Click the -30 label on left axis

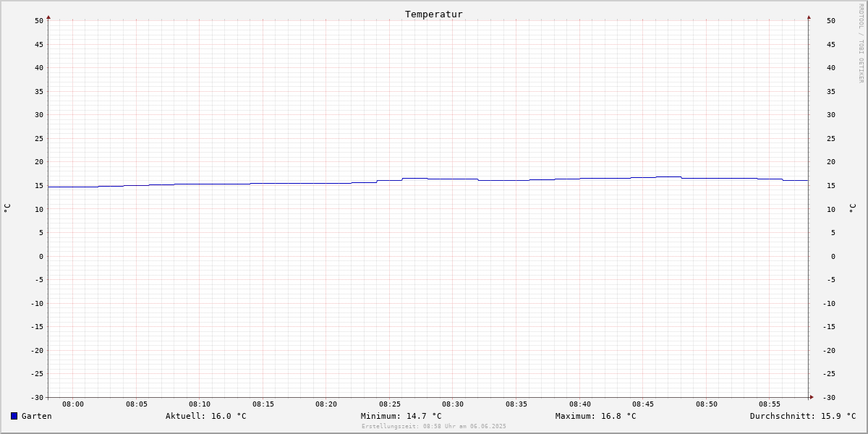point(37,398)
